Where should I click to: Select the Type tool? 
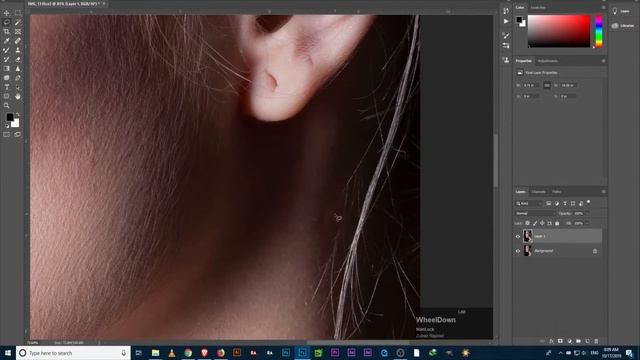(x=7, y=87)
